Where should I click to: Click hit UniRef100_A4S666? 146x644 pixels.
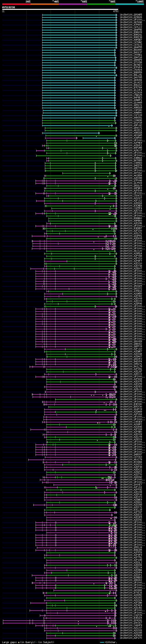pyautogui.click(x=131, y=590)
